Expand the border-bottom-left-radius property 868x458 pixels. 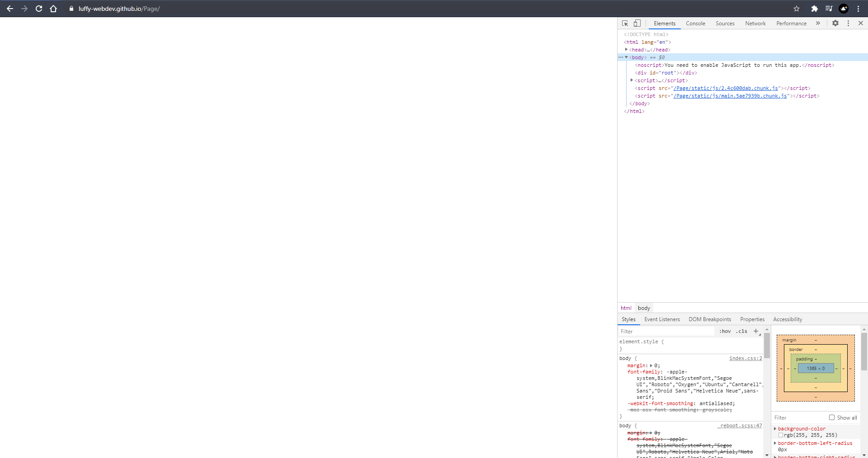point(775,443)
